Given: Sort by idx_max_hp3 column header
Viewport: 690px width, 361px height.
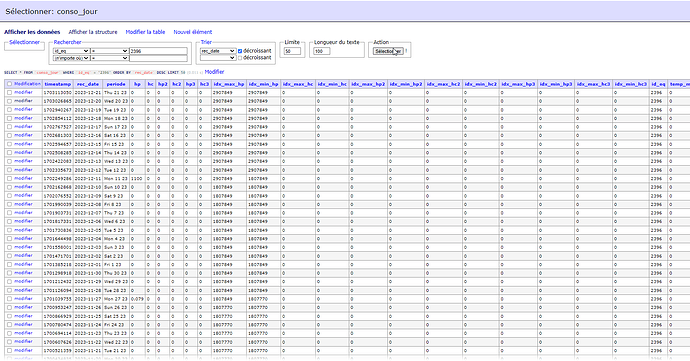Looking at the screenshot, I should [518, 84].
